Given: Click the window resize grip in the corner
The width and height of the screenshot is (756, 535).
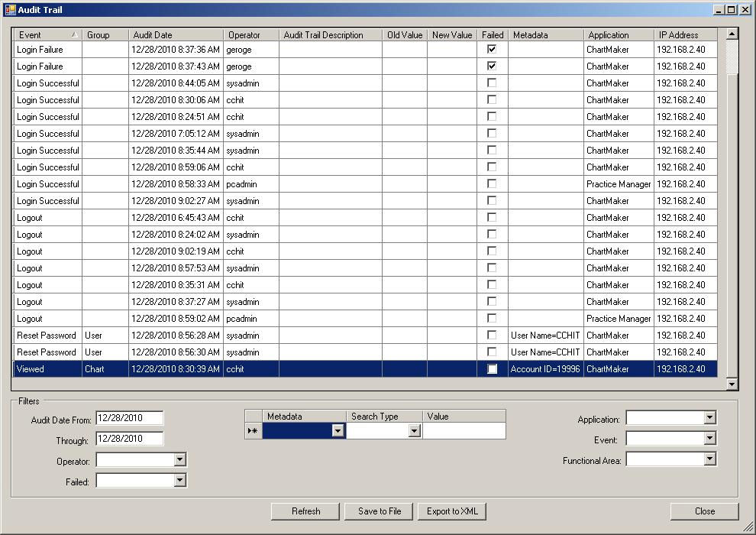Looking at the screenshot, I should click(x=748, y=527).
